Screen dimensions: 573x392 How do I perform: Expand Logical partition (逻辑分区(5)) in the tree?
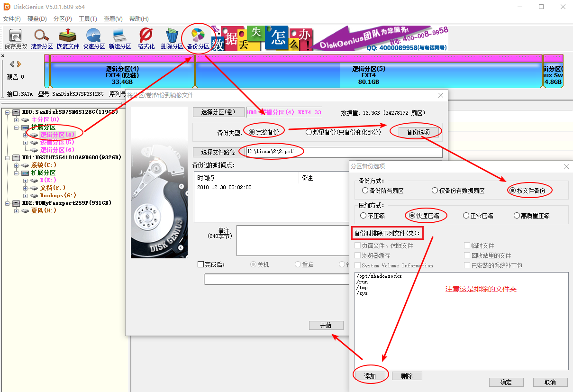[x=25, y=142]
